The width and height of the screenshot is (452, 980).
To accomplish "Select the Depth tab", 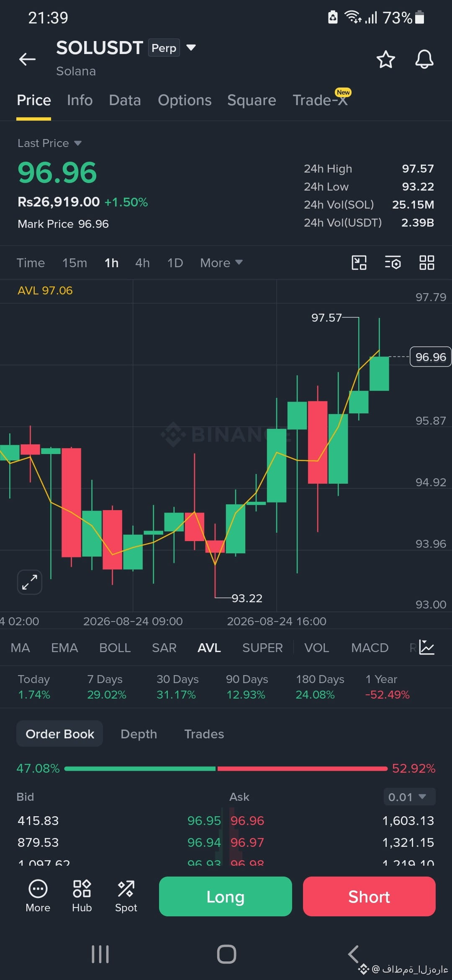I will click(x=139, y=734).
